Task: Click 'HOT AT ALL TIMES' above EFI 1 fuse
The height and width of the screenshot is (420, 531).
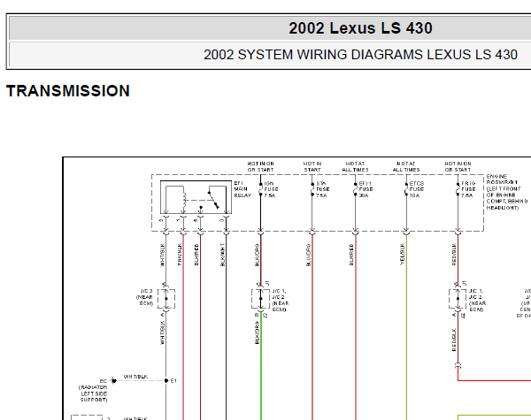Action: [x=355, y=166]
